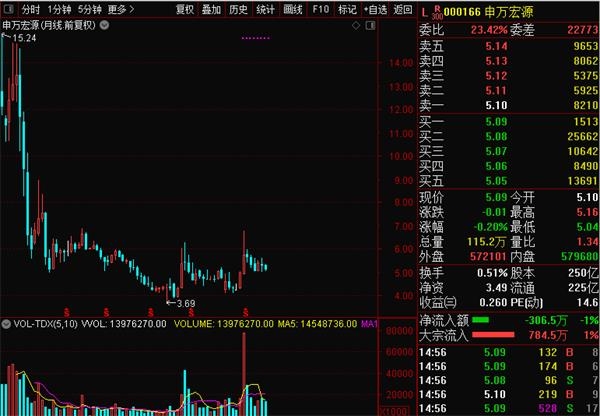Expand 更多 period options

pyautogui.click(x=121, y=9)
